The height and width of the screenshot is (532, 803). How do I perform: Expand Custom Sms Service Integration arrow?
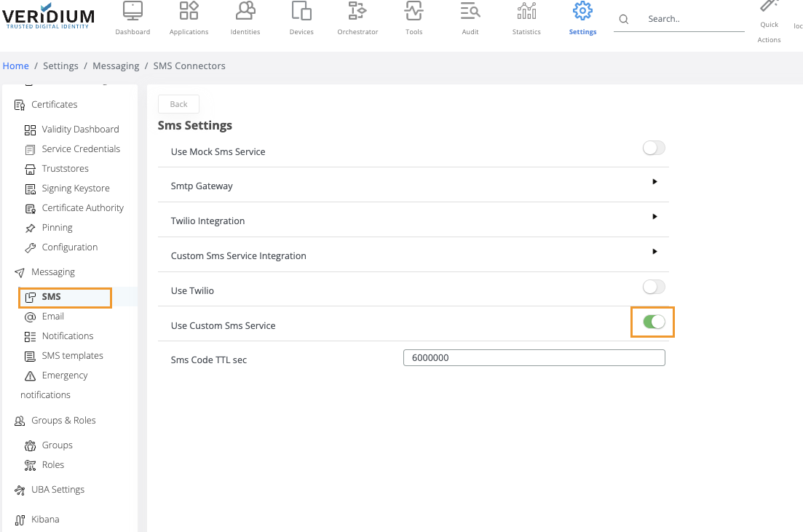(x=654, y=252)
